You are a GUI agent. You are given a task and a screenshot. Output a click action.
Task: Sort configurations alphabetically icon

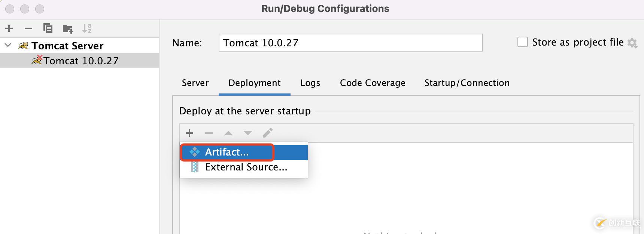tap(87, 28)
